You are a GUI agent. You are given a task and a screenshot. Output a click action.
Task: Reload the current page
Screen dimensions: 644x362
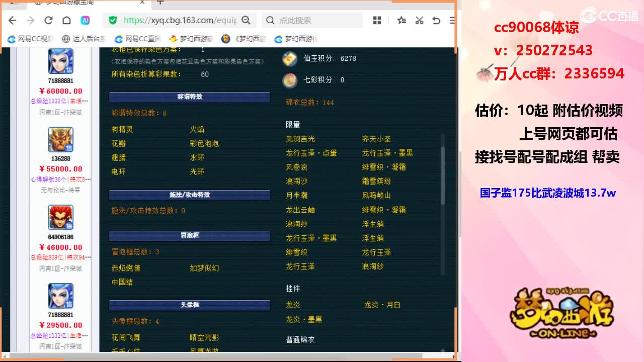click(x=48, y=20)
